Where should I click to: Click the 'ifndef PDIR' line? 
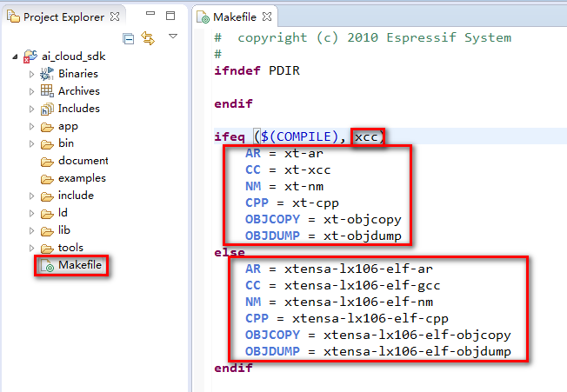(257, 70)
